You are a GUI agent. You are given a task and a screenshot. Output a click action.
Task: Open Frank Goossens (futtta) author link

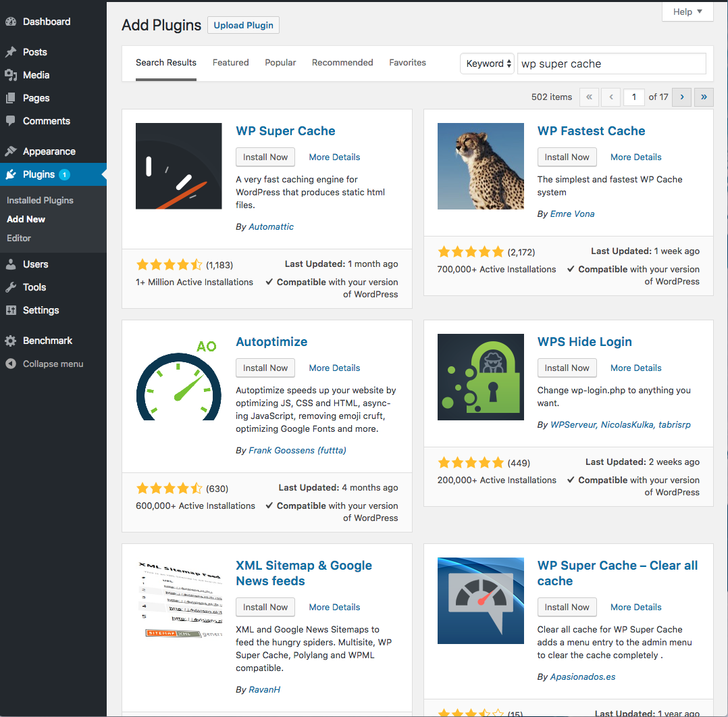297,450
